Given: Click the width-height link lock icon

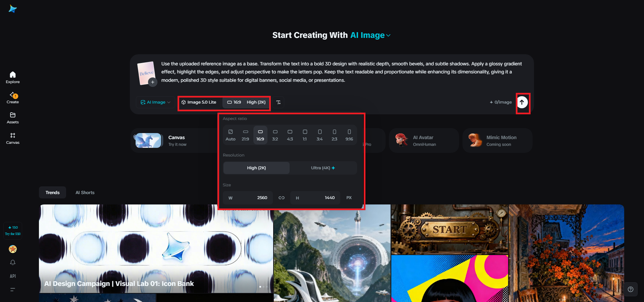Looking at the screenshot, I should point(282,198).
